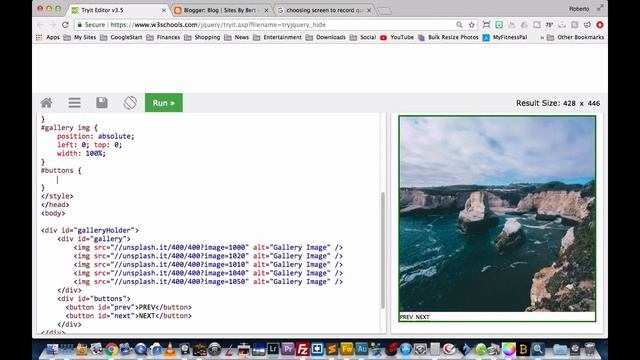Click the Roberto profile button
The width and height of the screenshot is (640, 360).
click(579, 9)
